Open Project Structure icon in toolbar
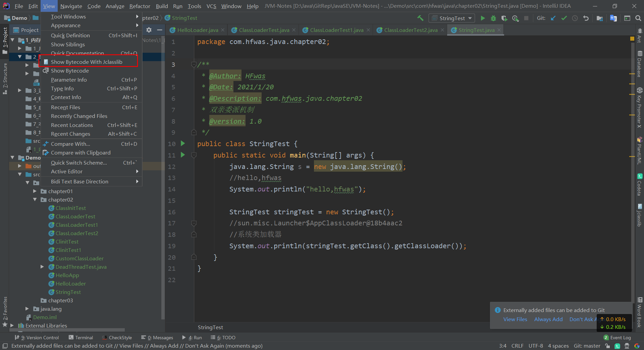 point(600,18)
